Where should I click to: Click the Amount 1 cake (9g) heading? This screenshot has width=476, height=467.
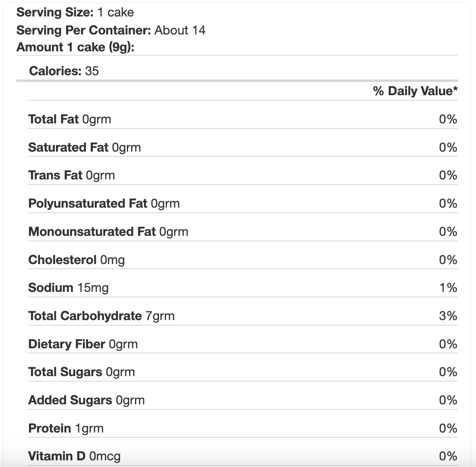point(76,47)
